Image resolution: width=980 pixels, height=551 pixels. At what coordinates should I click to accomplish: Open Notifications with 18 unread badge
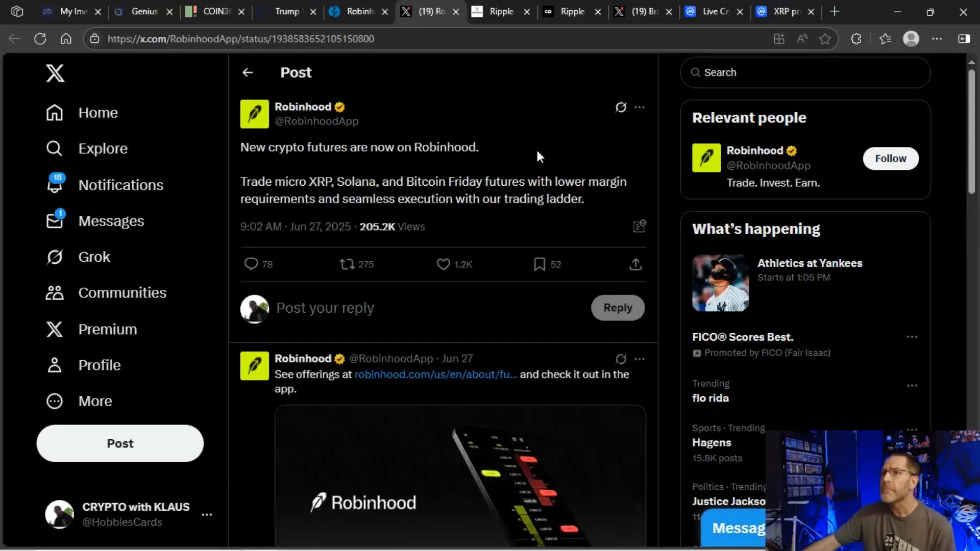click(105, 185)
